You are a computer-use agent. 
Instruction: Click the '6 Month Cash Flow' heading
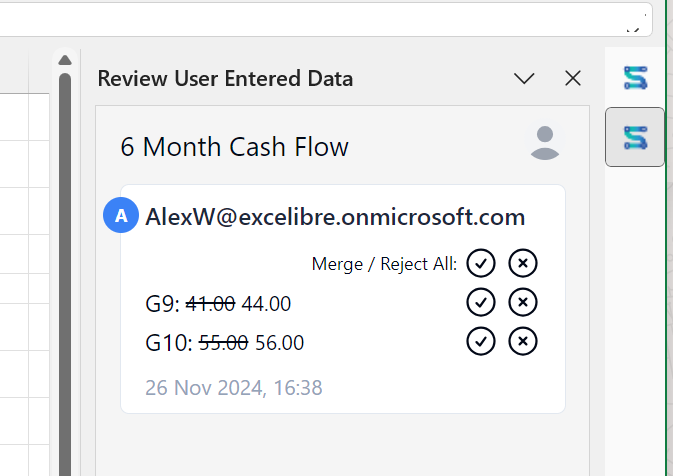(x=234, y=147)
